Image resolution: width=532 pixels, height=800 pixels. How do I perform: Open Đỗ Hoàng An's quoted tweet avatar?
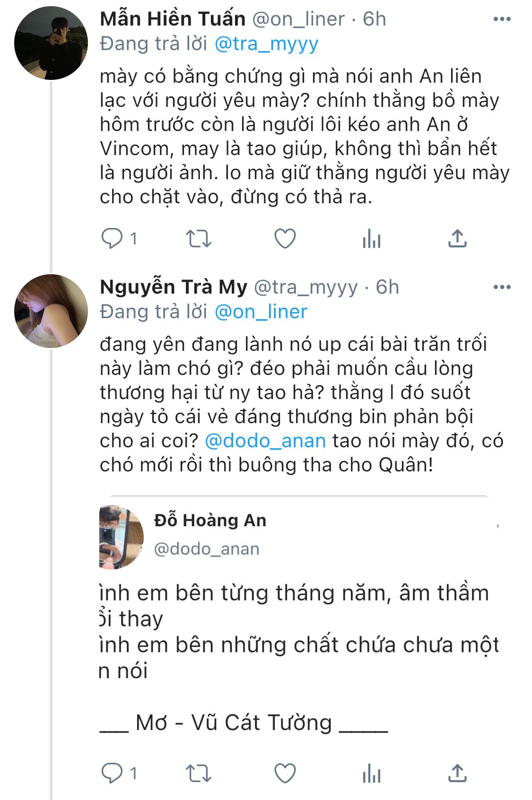click(x=121, y=537)
